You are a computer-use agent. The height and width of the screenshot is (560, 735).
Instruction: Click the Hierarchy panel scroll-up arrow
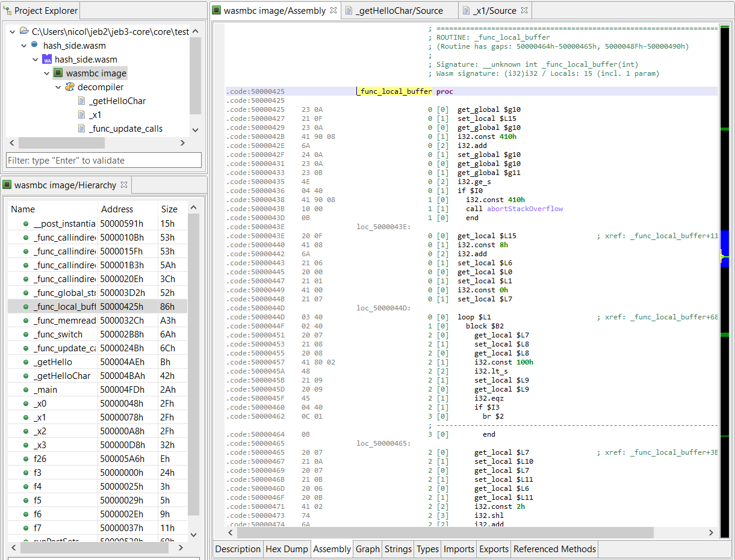coord(193,208)
